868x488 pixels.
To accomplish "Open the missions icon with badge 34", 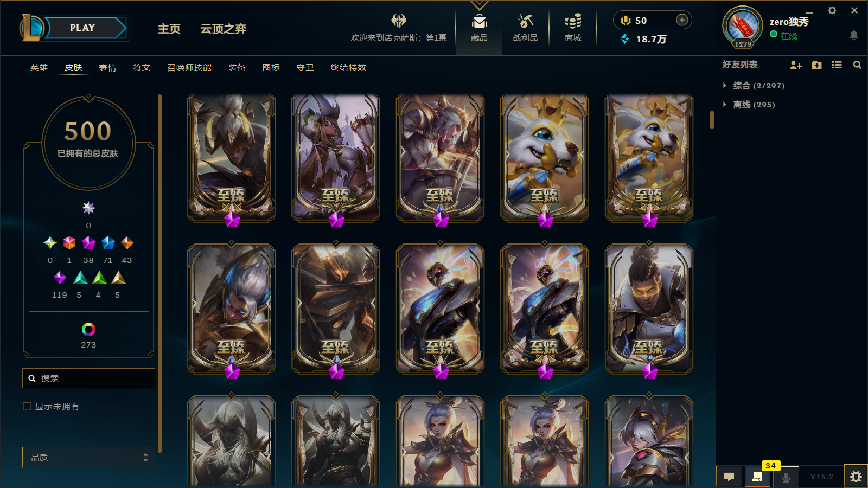I will click(x=757, y=477).
